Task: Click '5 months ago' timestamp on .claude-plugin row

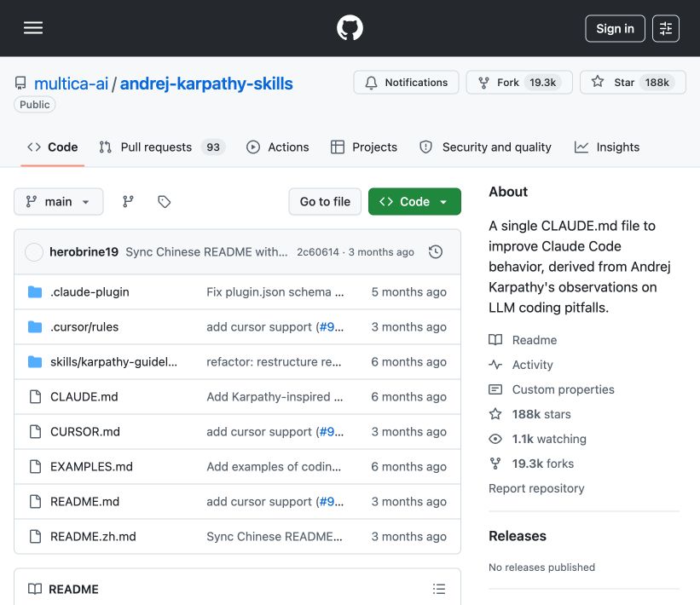Action: pos(408,291)
